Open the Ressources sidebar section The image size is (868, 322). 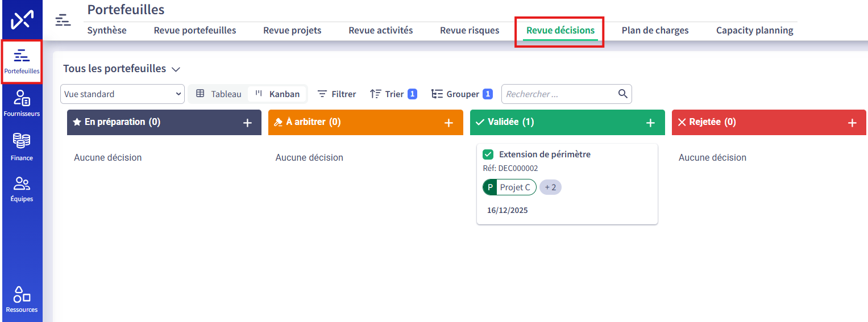[22, 299]
